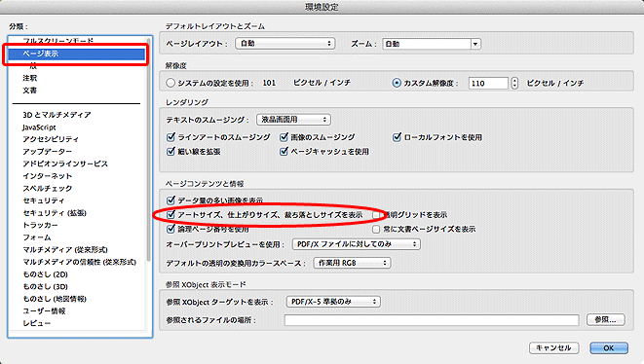Choose JavaScript in the category list

[x=39, y=127]
